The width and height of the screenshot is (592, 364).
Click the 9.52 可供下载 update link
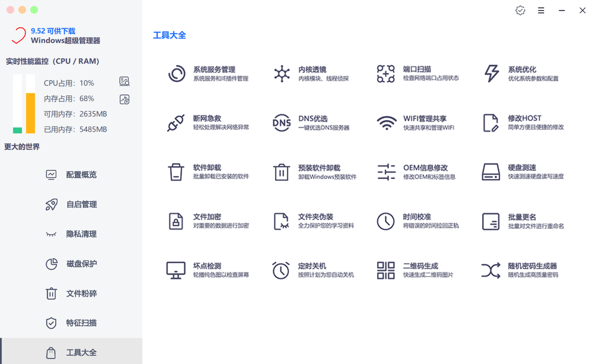click(53, 31)
